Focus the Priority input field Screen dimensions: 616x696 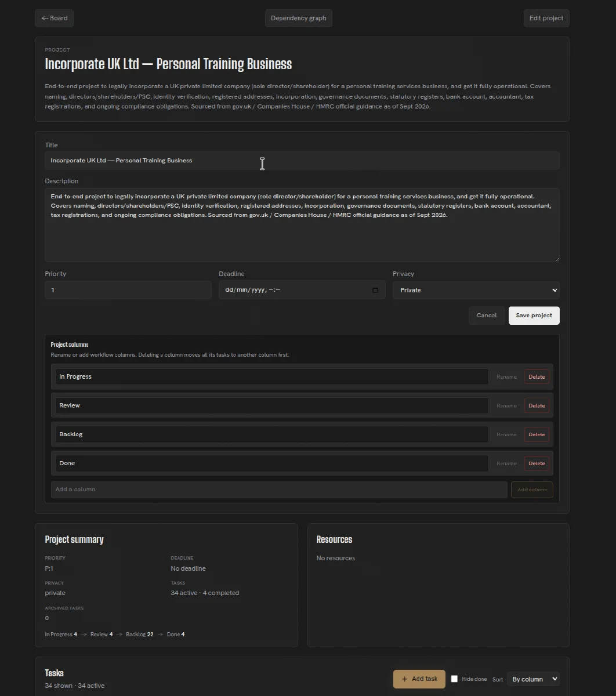128,290
